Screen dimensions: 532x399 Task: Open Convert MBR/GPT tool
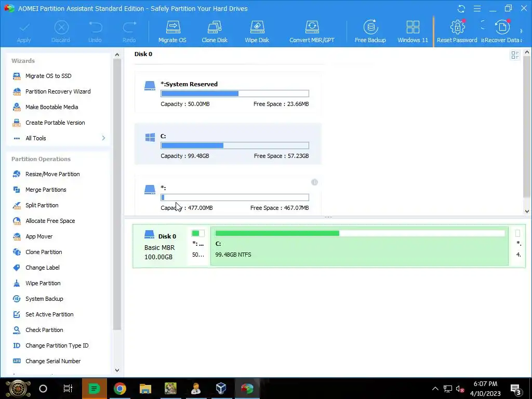coord(312,32)
